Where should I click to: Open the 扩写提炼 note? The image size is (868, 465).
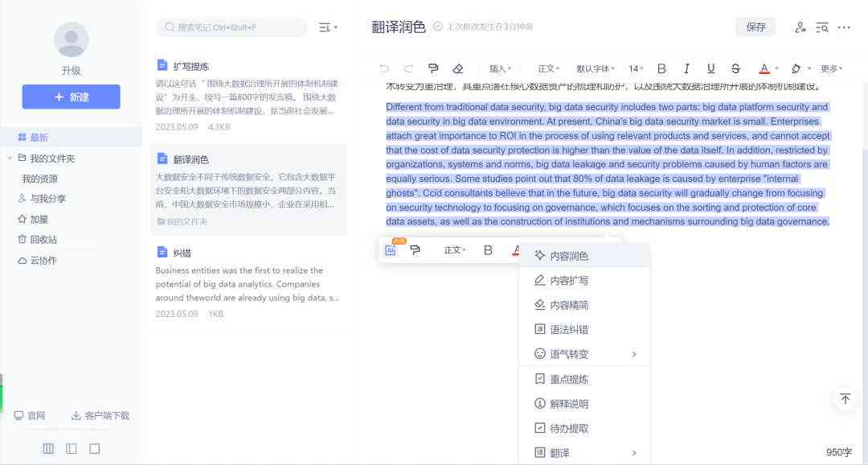248,95
